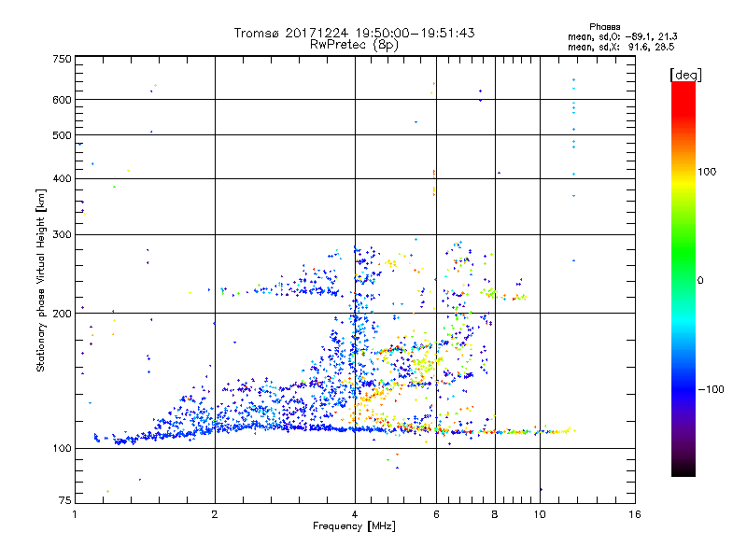Click y-axis tick label '100'
Image resolution: width=747 pixels, height=560 pixels.
click(x=62, y=448)
